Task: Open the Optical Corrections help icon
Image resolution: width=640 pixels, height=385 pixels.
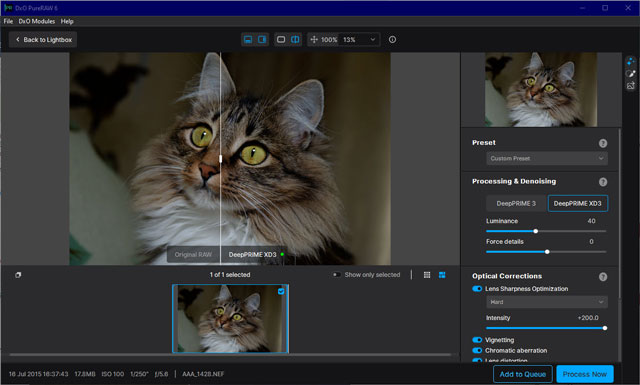Action: click(603, 277)
